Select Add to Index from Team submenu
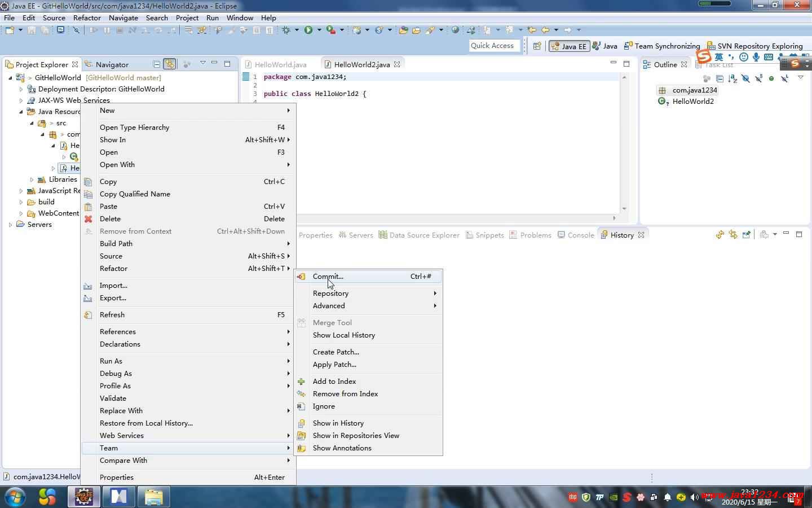The height and width of the screenshot is (508, 812). coord(368,382)
